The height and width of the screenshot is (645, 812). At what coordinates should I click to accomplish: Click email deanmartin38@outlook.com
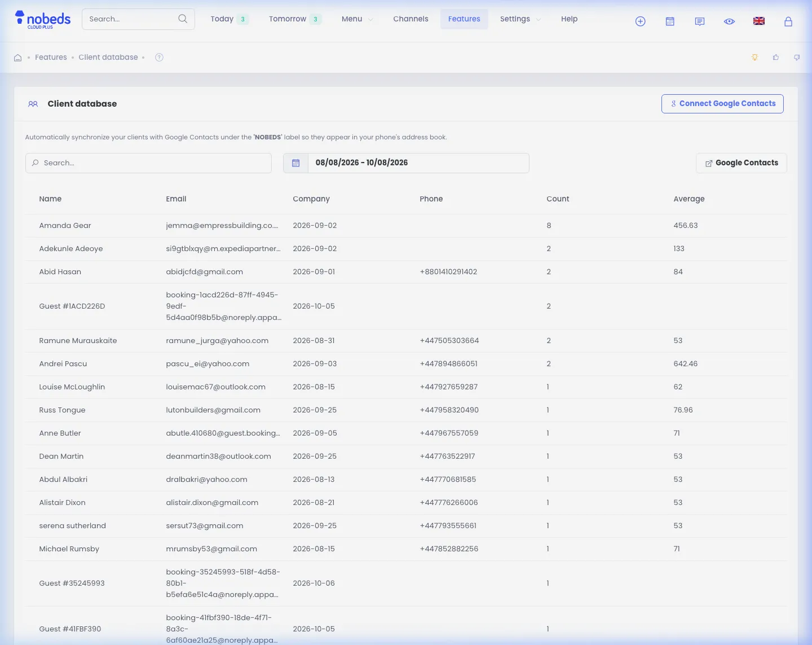[x=218, y=457]
